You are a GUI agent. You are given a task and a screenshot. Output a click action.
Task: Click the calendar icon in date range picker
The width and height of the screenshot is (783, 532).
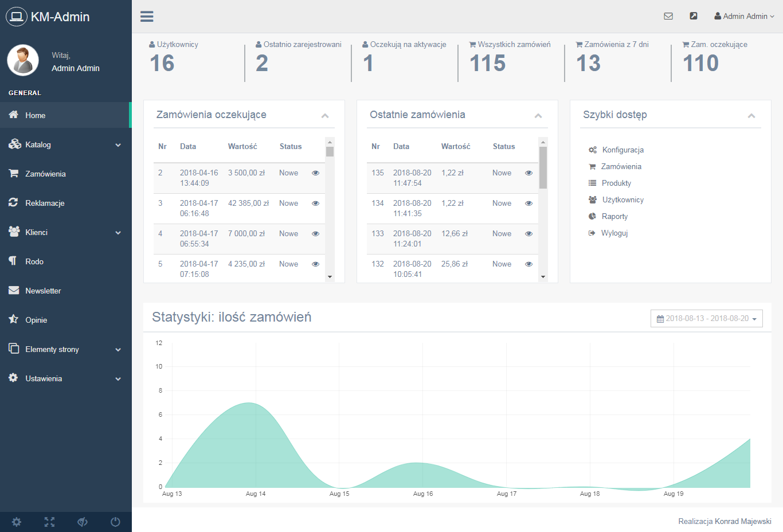[660, 319]
